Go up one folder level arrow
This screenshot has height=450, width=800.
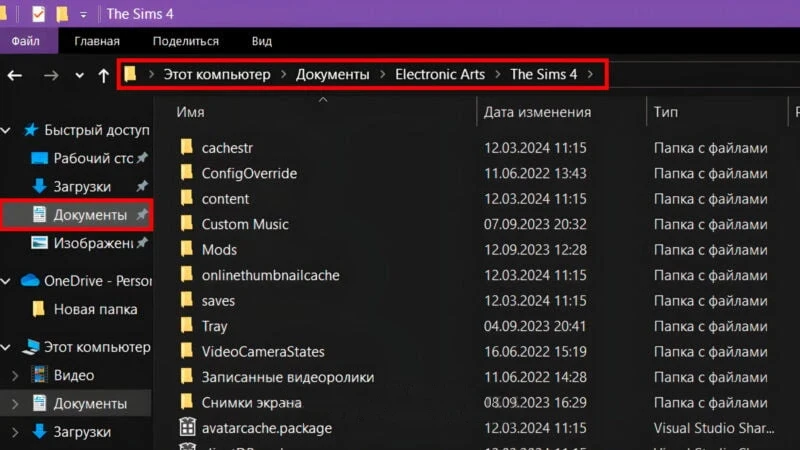(104, 76)
